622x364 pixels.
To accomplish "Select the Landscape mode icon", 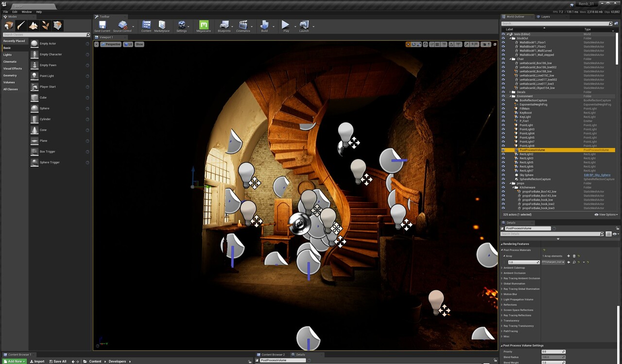I will point(33,26).
